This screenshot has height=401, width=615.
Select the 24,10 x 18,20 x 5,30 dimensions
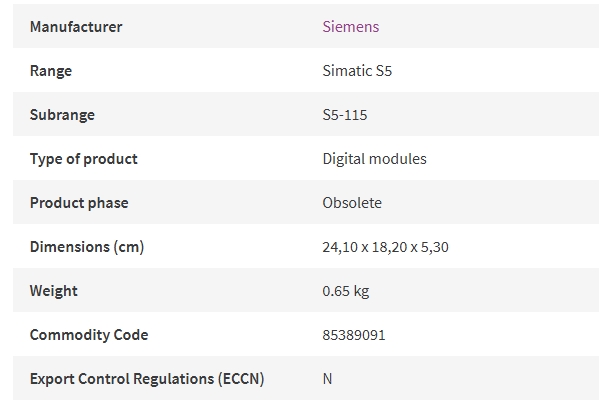(386, 247)
